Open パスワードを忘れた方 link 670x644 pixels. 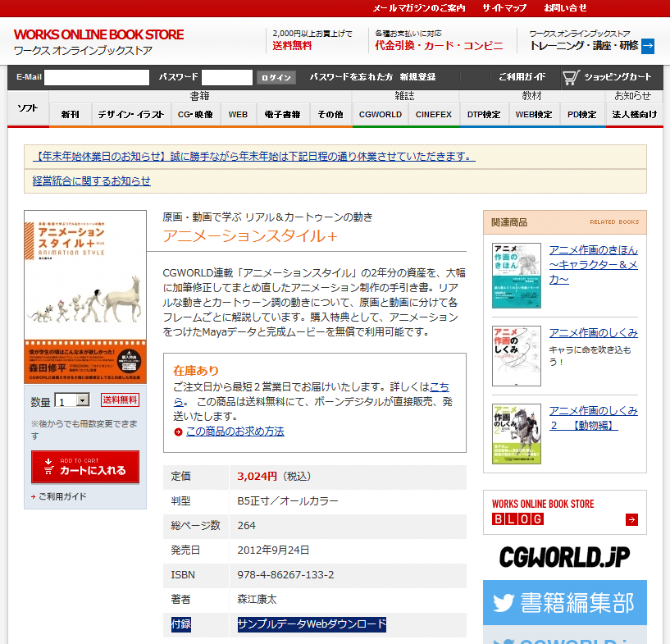(351, 77)
